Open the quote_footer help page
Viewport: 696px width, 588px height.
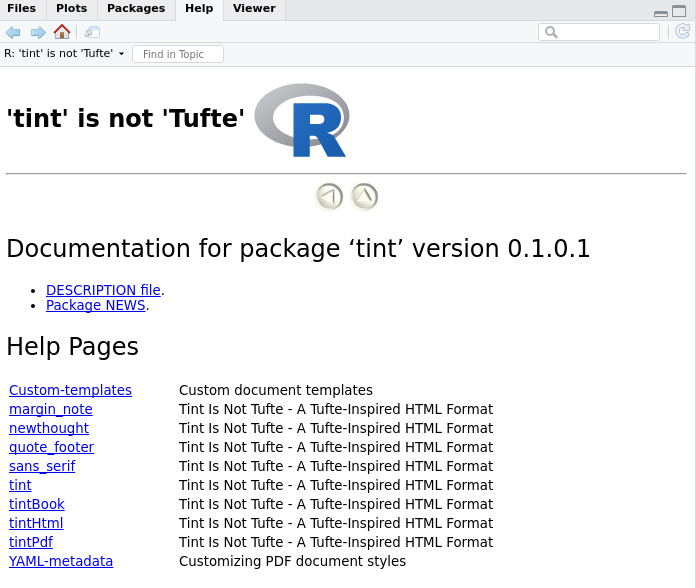[x=51, y=447]
